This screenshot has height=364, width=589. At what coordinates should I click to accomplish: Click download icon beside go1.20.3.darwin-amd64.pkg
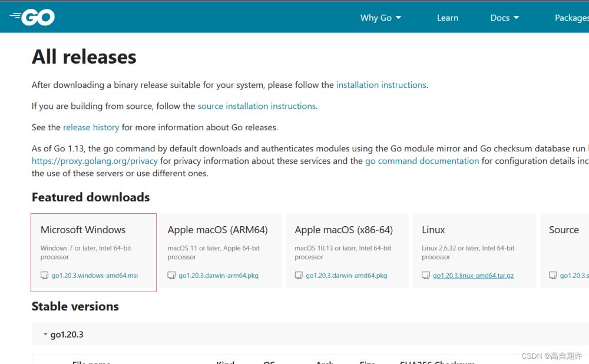click(x=299, y=275)
